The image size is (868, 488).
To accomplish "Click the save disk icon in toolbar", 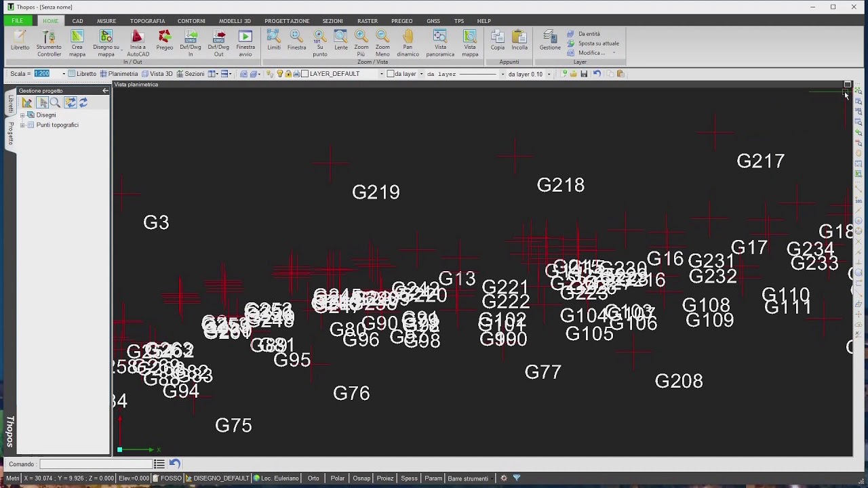I will (584, 74).
